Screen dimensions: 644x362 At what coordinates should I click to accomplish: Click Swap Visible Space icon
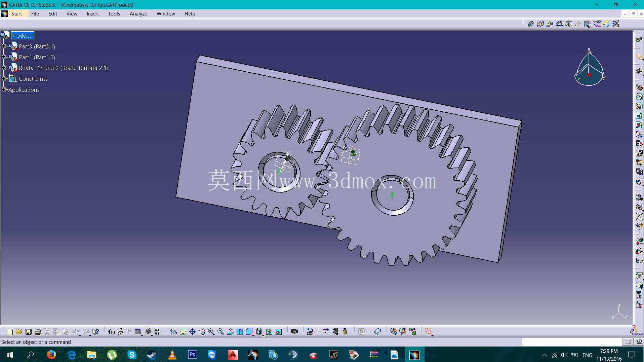(279, 332)
